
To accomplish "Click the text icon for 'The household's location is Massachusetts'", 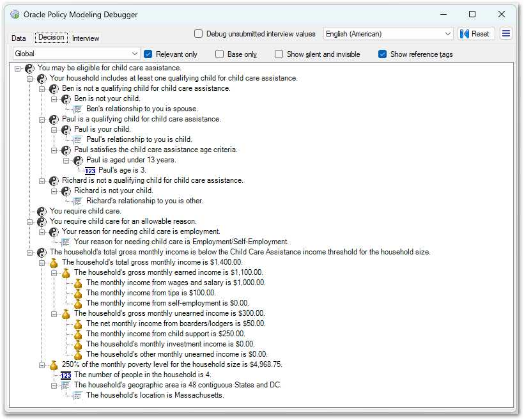I will point(78,396).
